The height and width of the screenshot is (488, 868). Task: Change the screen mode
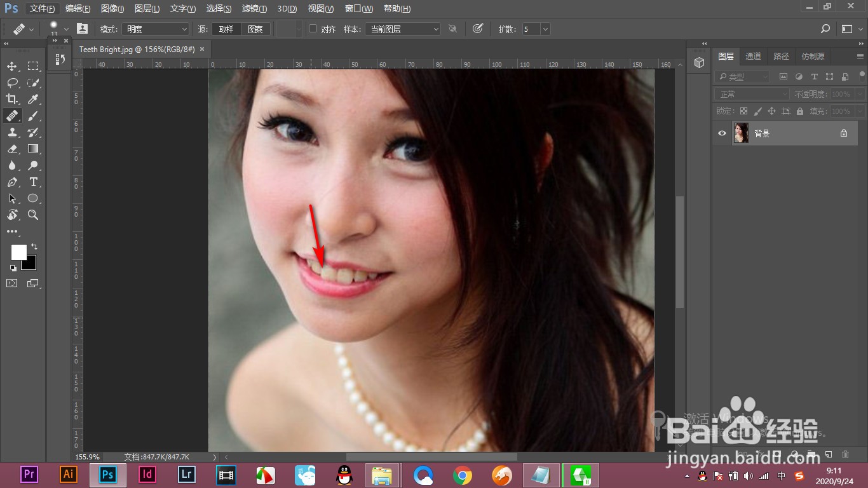32,283
